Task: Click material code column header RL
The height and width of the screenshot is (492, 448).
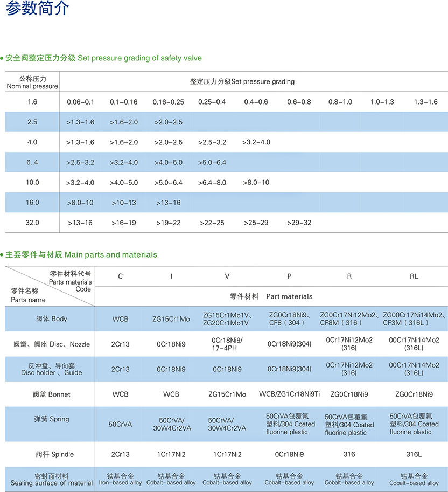Action: pyautogui.click(x=414, y=276)
